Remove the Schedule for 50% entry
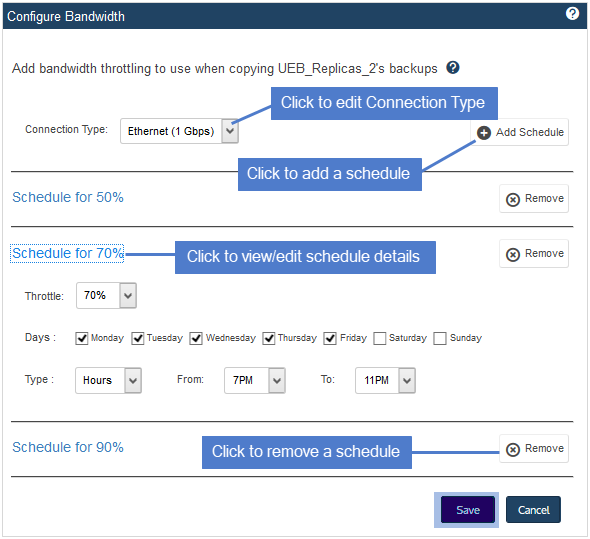 click(x=534, y=199)
